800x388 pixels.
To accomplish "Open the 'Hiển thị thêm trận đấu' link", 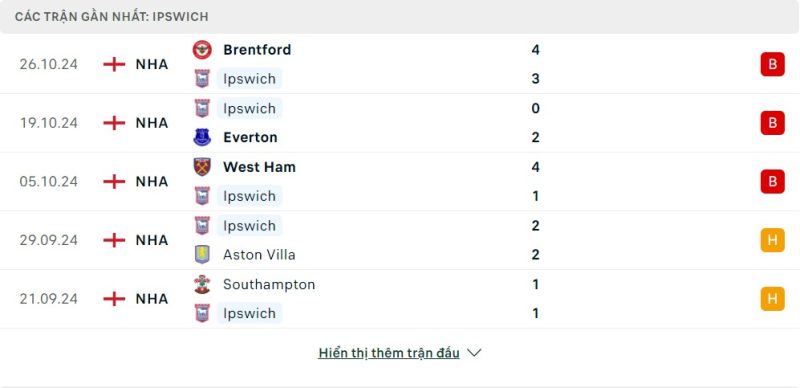I will [389, 353].
